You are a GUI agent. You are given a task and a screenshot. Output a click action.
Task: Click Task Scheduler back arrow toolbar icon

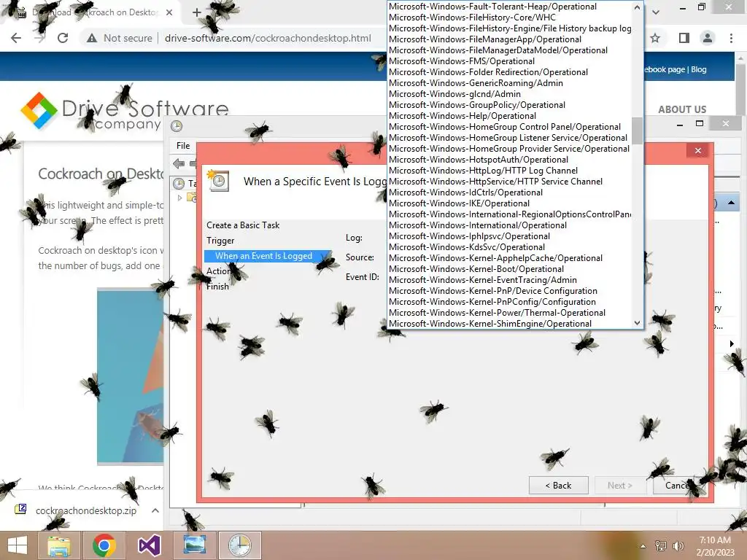click(x=179, y=164)
